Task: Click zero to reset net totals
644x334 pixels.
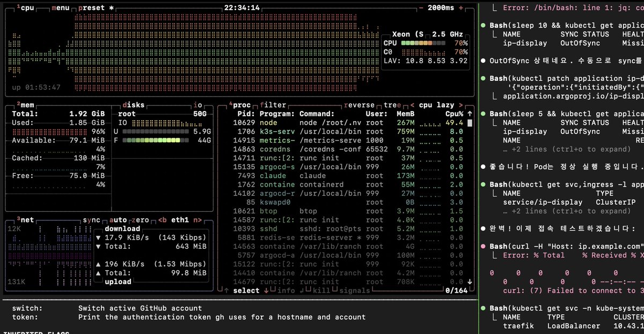Action: [140, 220]
